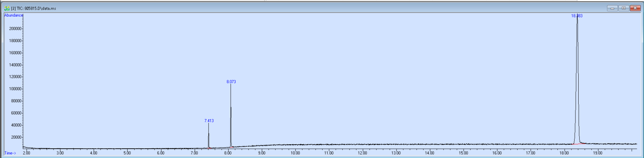Select the peak labeled 7.413
This screenshot has width=644, height=158.
[x=209, y=121]
